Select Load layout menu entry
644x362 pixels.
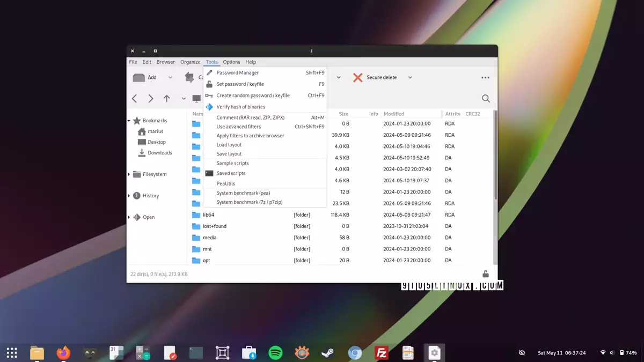pos(265,145)
